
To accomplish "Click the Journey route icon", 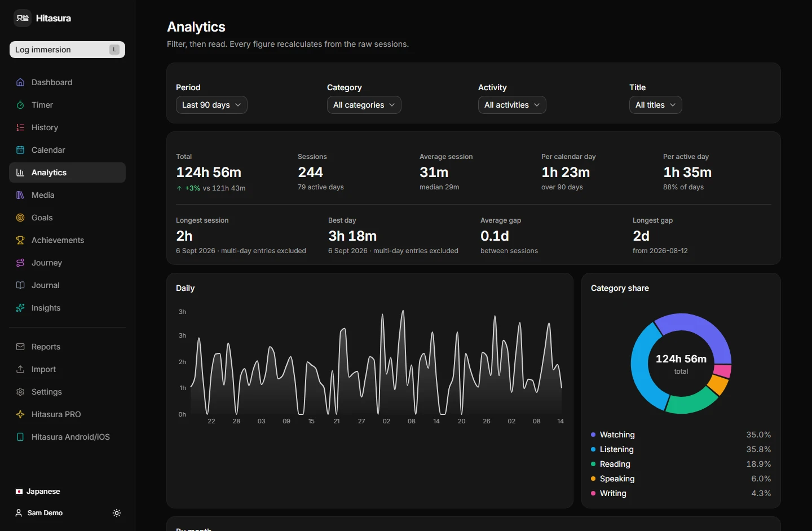I will 20,263.
